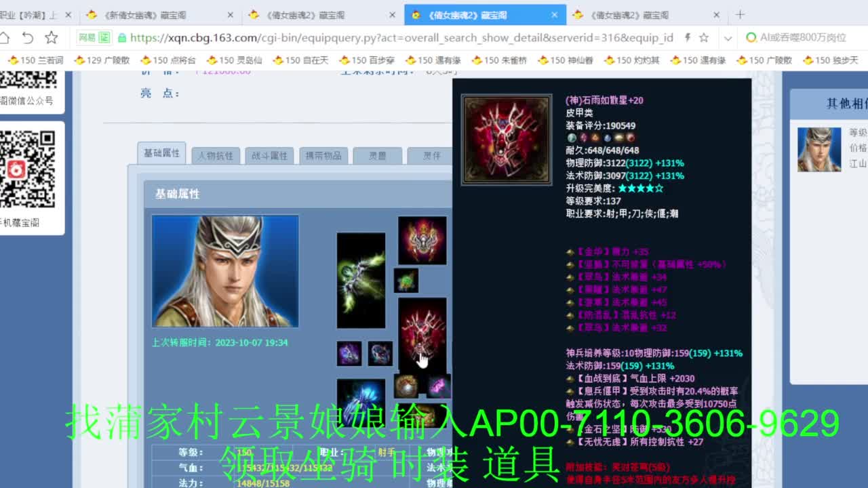The width and height of the screenshot is (868, 488).
Task: Open the 129 广陵散 bookmark
Action: (x=102, y=60)
